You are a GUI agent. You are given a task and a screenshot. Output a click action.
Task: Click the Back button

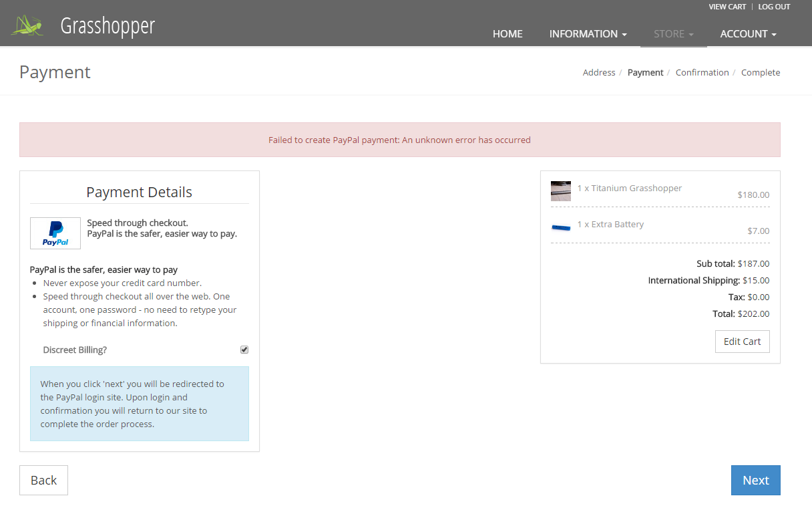(43, 480)
